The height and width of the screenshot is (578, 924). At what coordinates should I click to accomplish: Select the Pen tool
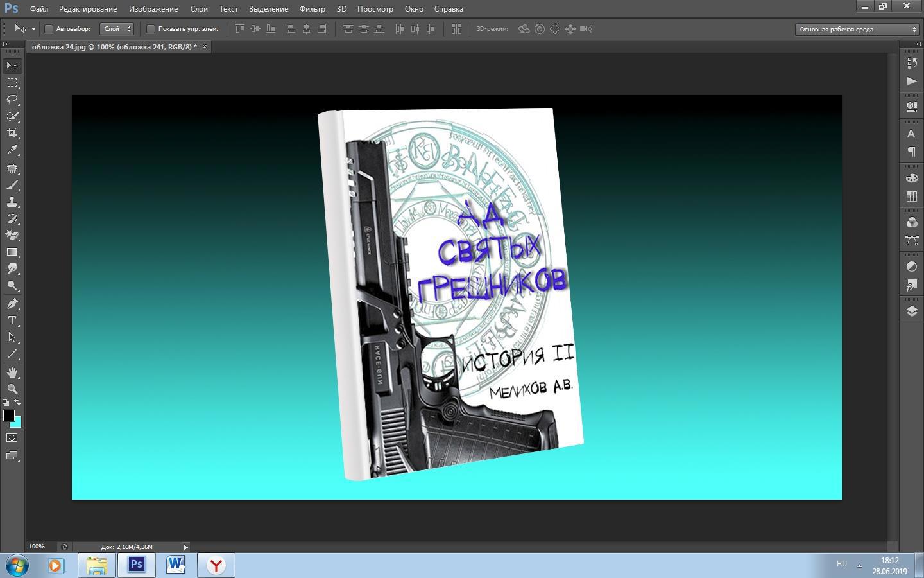click(12, 304)
